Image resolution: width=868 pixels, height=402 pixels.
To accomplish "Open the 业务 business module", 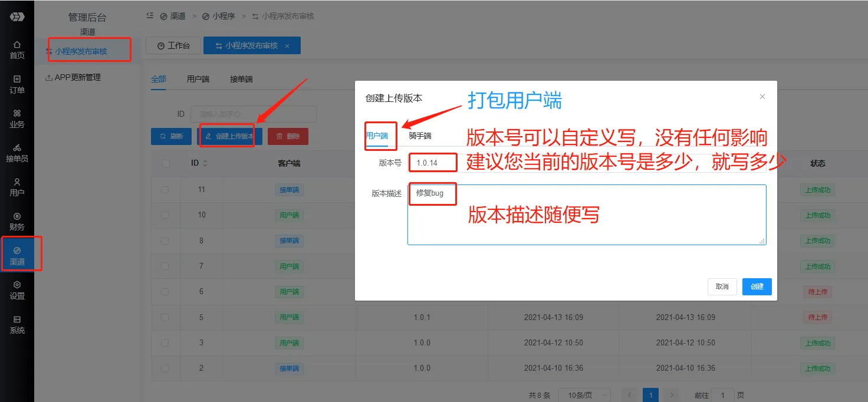I will click(17, 118).
